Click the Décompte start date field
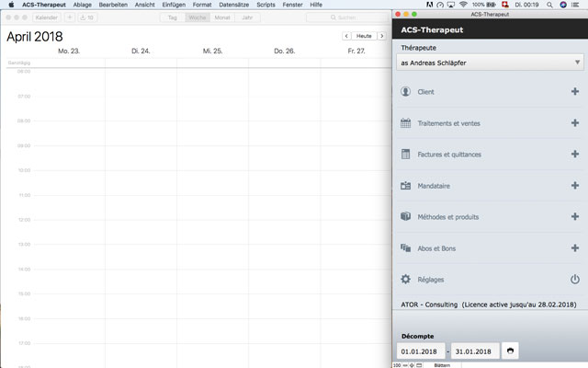588x368 pixels. coord(421,351)
